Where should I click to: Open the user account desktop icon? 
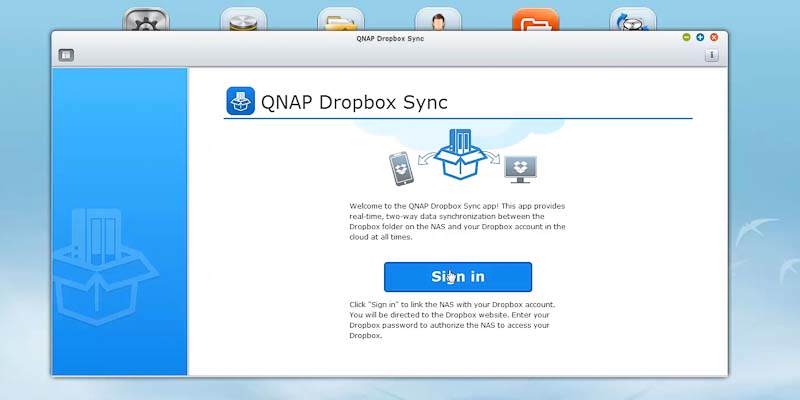pyautogui.click(x=438, y=20)
